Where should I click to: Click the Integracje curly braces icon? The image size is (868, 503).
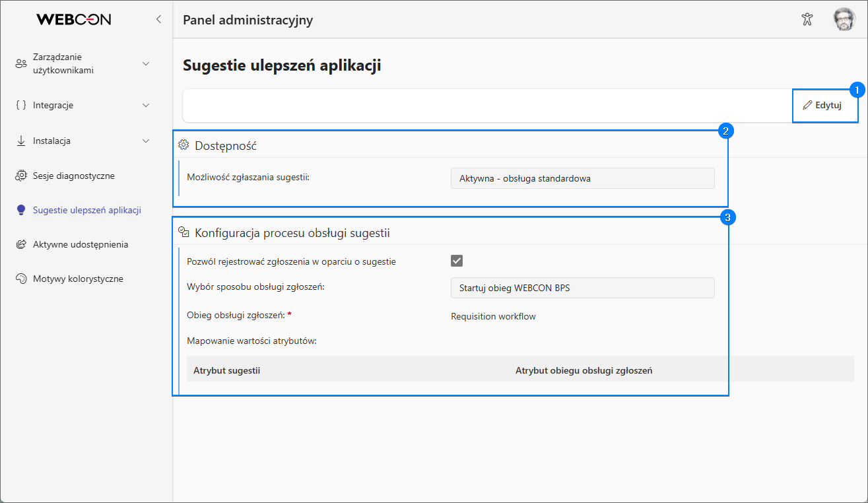tap(21, 105)
